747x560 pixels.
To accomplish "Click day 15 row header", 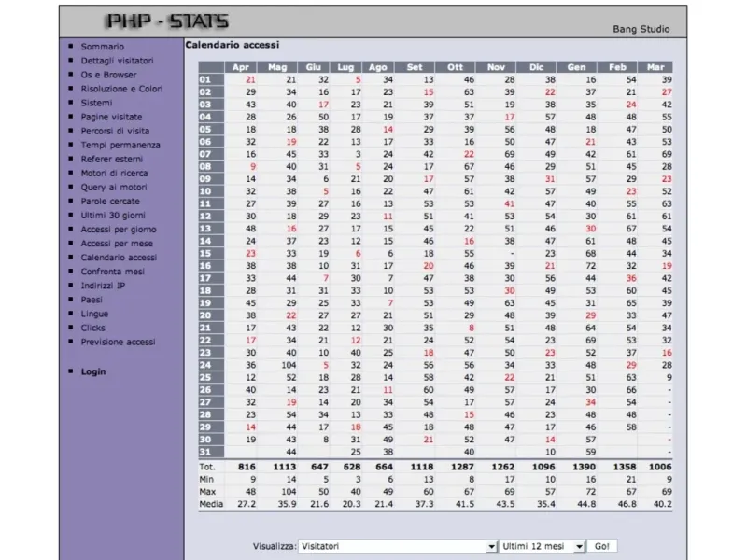I will [x=211, y=253].
